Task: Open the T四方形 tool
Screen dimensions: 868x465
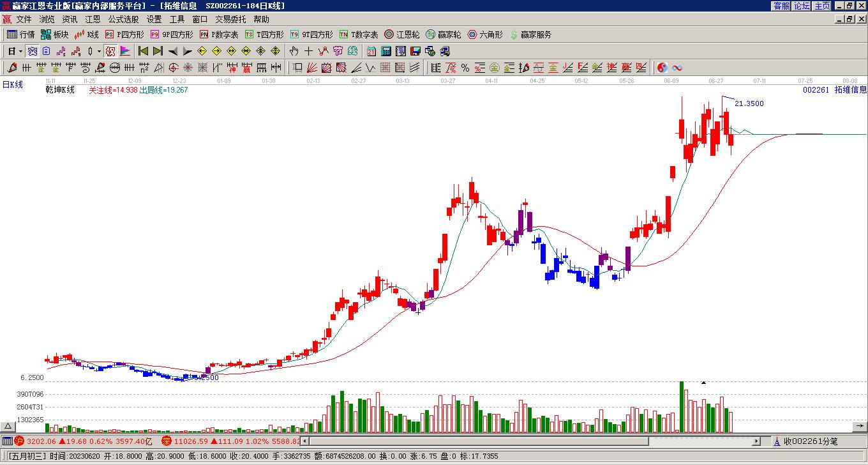Action: (x=264, y=34)
